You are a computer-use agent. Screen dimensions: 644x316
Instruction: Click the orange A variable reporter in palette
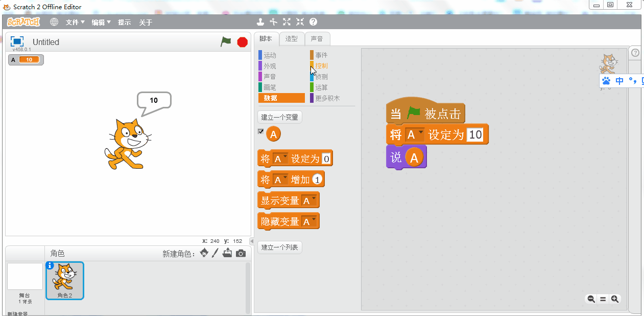274,134
